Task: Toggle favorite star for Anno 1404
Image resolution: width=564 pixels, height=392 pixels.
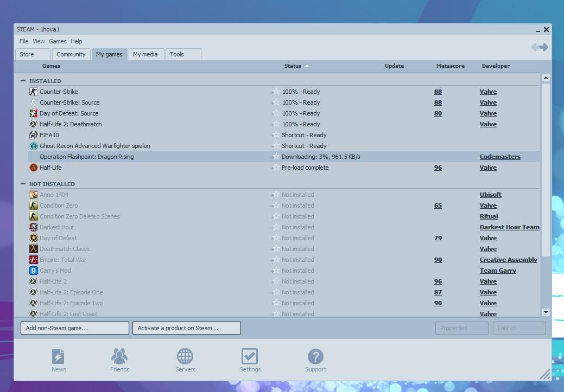Action: point(275,195)
